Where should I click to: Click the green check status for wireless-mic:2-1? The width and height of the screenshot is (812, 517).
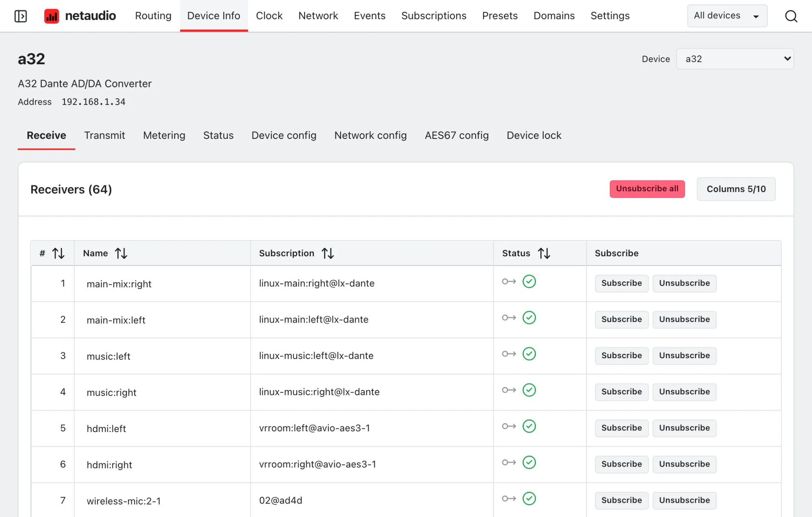point(529,498)
